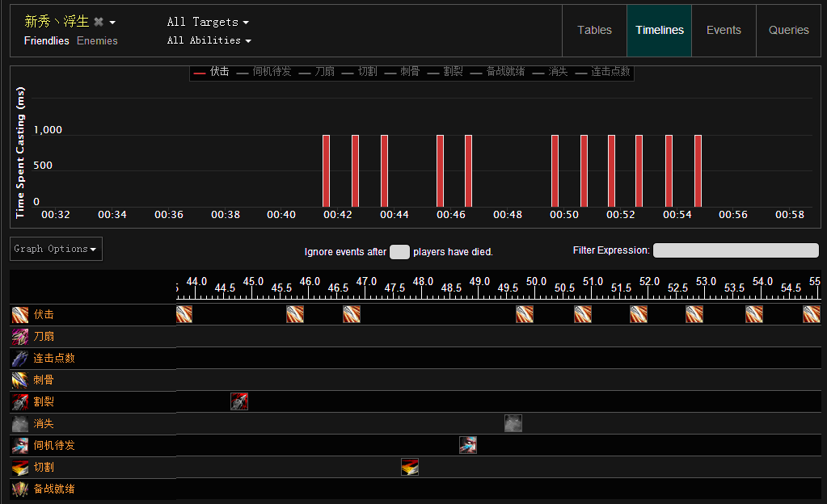Screen dimensions: 827x504
Task: Click the 刺骨 ability icon in the row list
Action: [x=20, y=380]
